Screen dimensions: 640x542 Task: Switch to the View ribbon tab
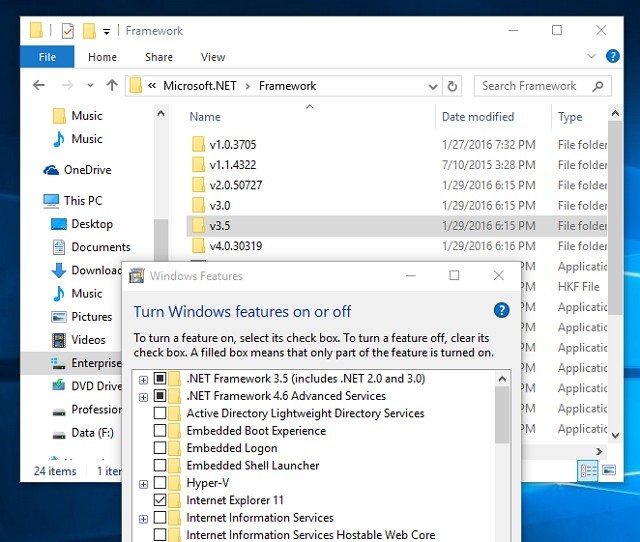pyautogui.click(x=213, y=57)
